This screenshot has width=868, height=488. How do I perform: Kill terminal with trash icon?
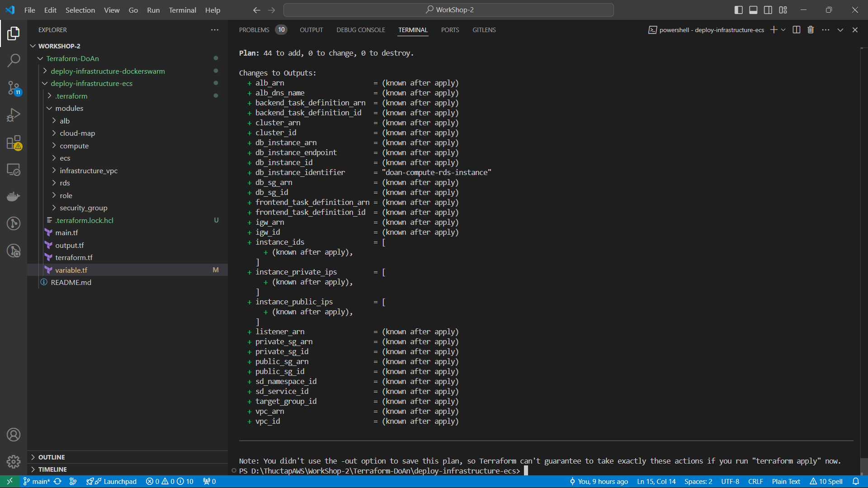(x=811, y=30)
